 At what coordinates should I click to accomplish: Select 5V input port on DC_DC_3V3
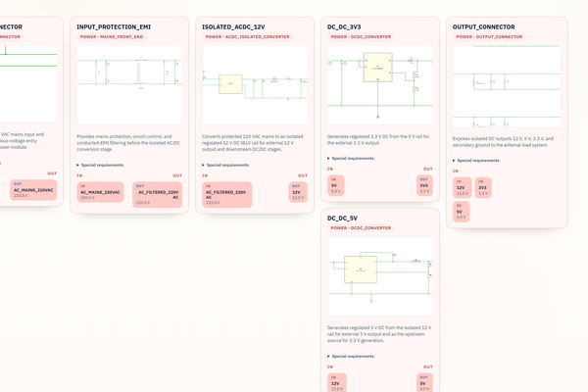click(335, 185)
